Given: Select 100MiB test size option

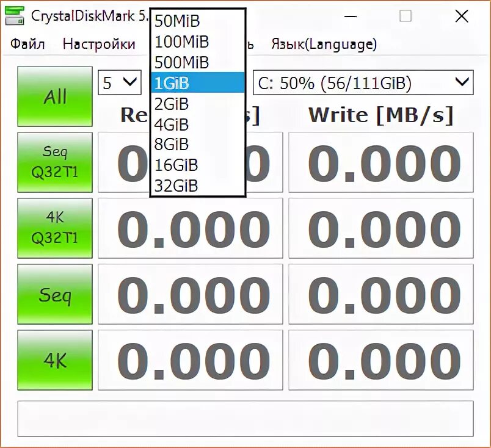Looking at the screenshot, I should pos(198,42).
